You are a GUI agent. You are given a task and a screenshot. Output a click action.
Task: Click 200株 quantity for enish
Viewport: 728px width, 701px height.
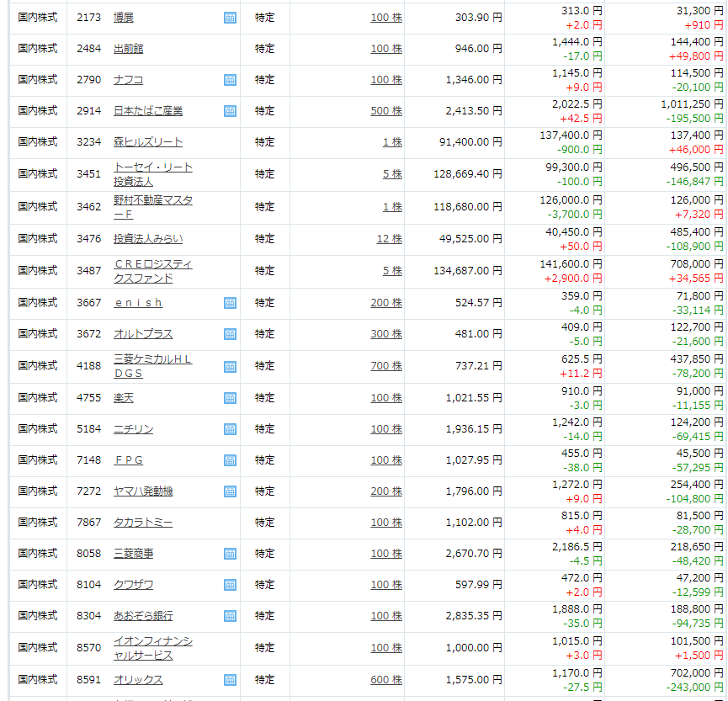click(386, 303)
